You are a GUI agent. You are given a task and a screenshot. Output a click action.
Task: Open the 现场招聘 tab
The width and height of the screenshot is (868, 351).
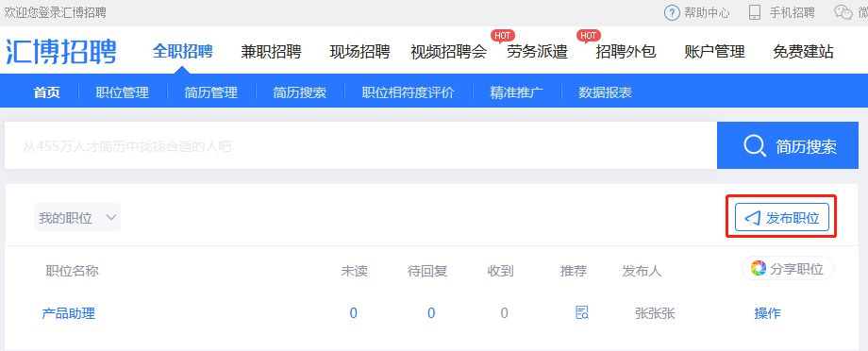tap(359, 52)
